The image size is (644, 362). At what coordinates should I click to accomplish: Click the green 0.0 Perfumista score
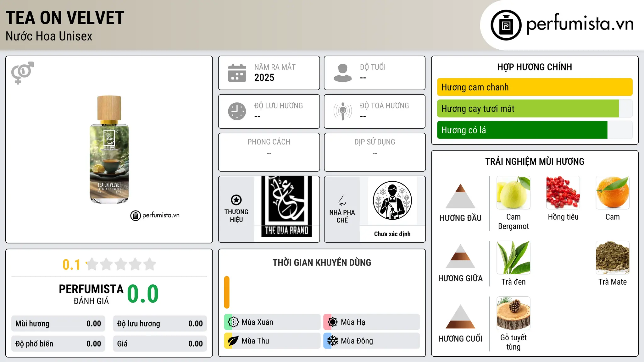pos(143,294)
